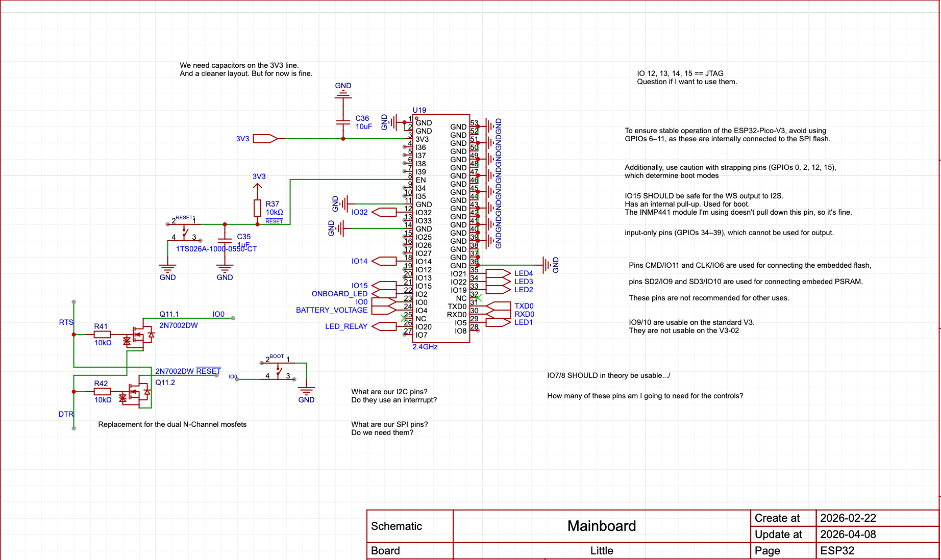This screenshot has width=941, height=560.
Task: Select the Q11.1 2N7002DW mosfet symbol
Action: point(139,336)
